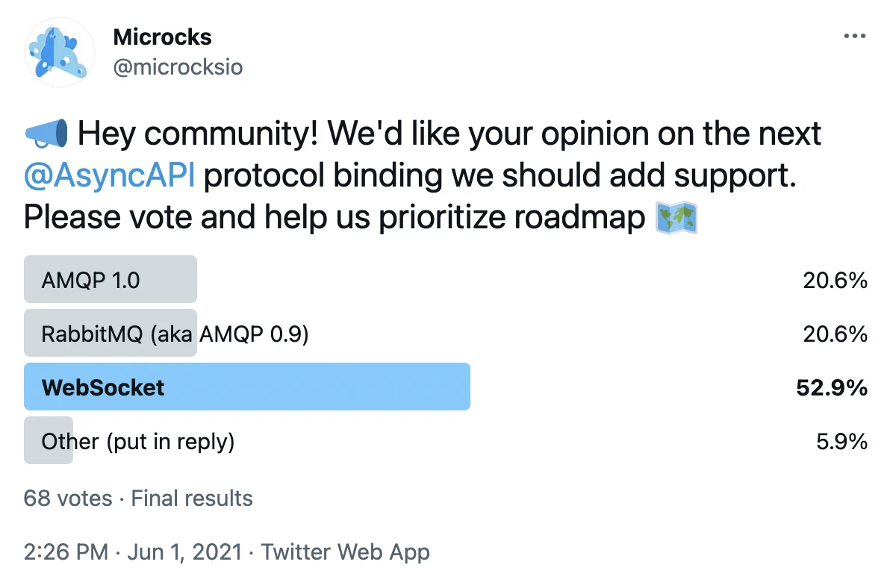Select the AMQP 1.0 poll option

[91, 281]
